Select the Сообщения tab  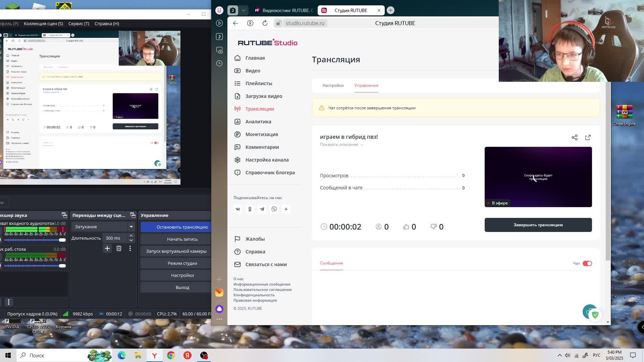(x=331, y=263)
